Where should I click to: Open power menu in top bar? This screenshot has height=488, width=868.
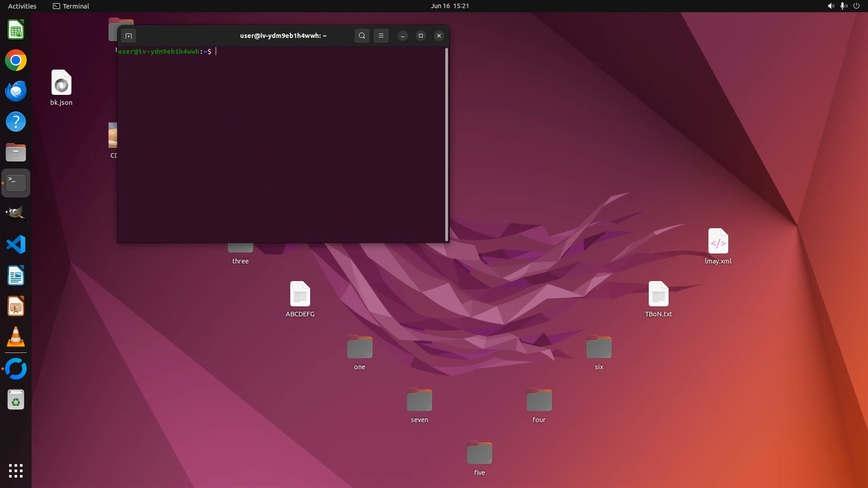click(x=856, y=6)
